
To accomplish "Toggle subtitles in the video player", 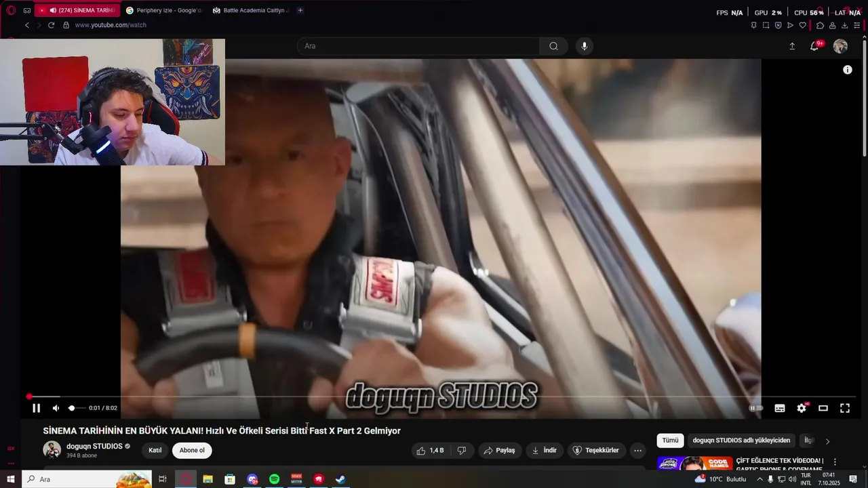I will [x=780, y=408].
